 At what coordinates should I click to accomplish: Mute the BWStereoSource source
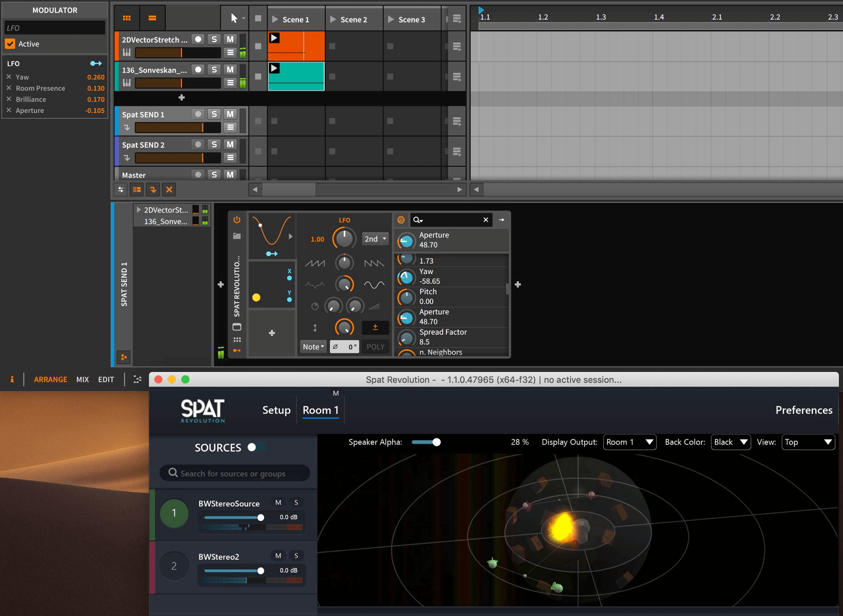coord(278,503)
